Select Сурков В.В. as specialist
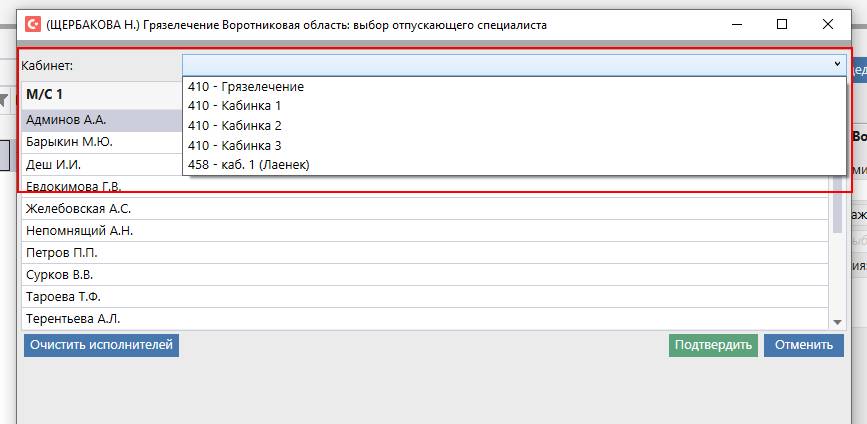The image size is (867, 424). 60,275
